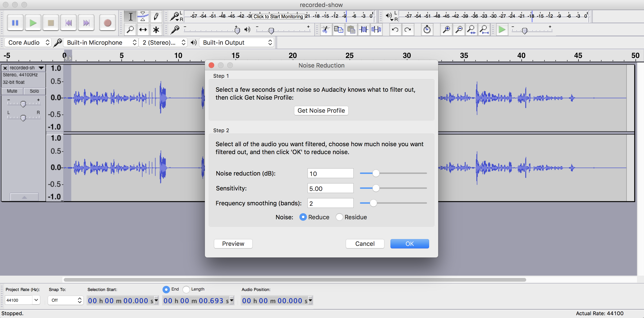Click the Cut scissors icon
The height and width of the screenshot is (318, 644).
click(x=325, y=30)
